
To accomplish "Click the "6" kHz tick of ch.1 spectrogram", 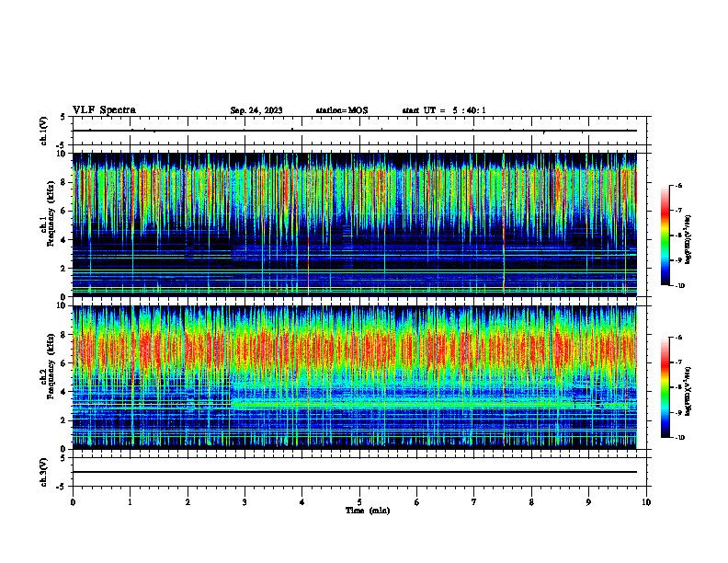I will click(64, 212).
